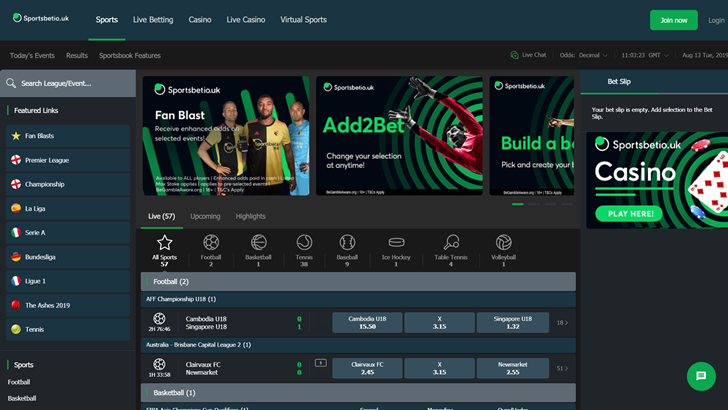
Task: Bet on Clairvaux FC at 2.45
Action: [x=367, y=368]
